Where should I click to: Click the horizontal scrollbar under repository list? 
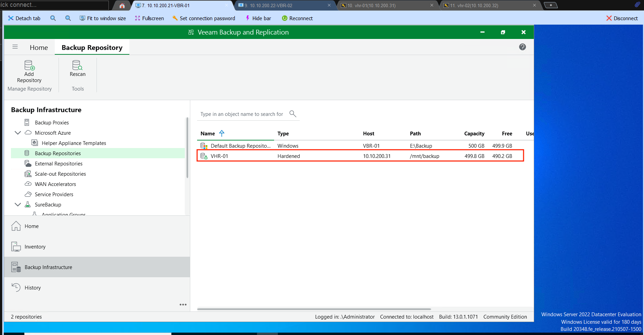[x=314, y=309]
